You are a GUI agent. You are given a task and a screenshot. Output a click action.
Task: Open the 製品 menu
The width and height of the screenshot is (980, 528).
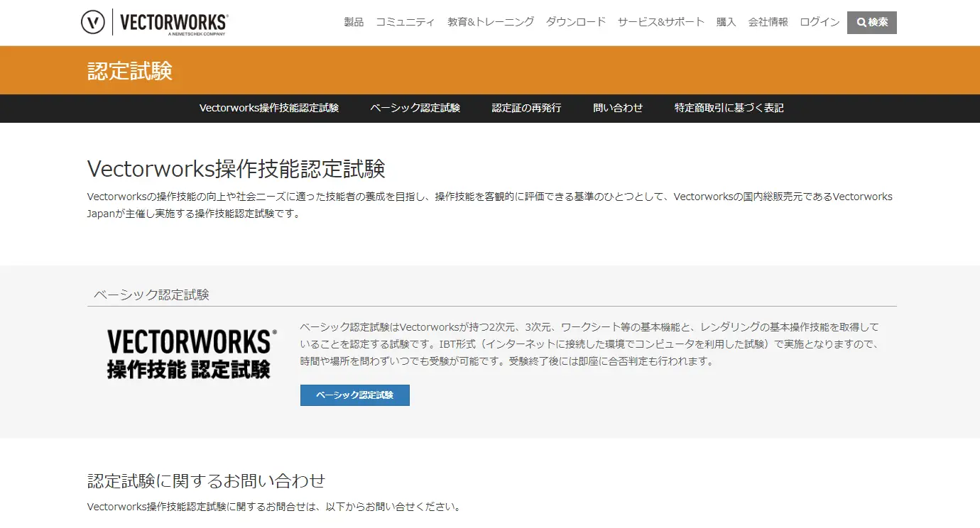(x=354, y=22)
